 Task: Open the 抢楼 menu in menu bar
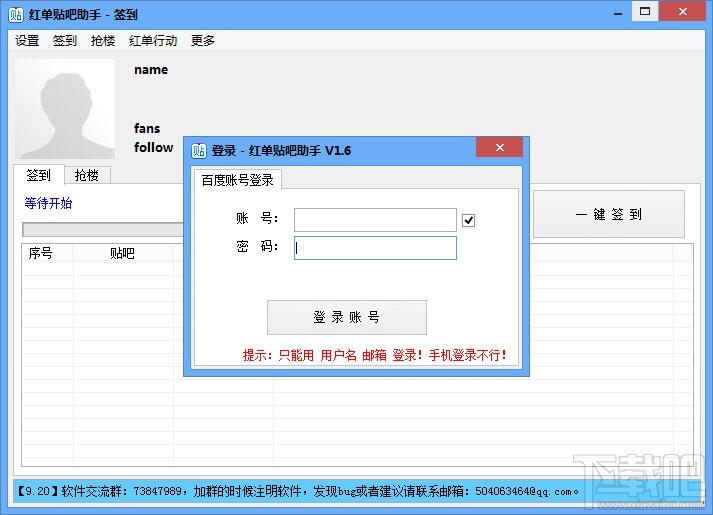(x=103, y=40)
